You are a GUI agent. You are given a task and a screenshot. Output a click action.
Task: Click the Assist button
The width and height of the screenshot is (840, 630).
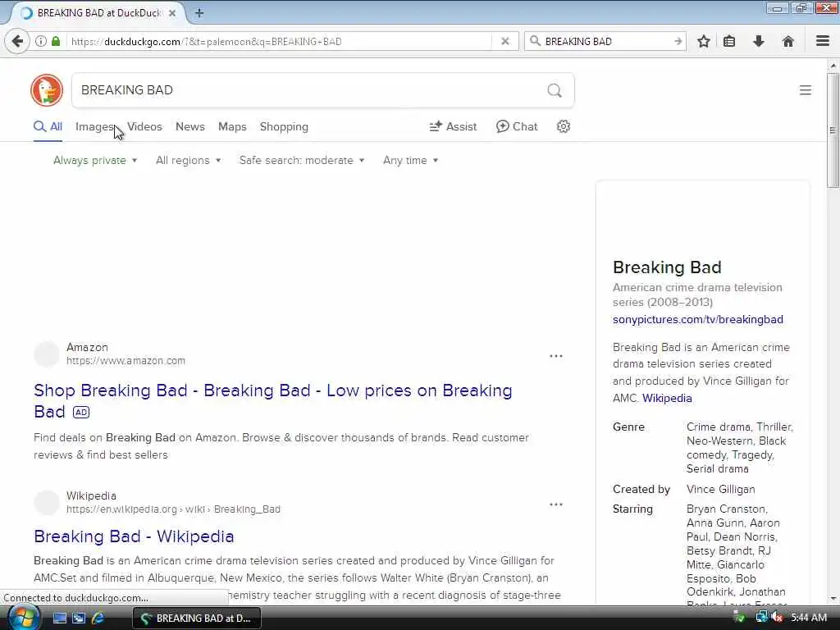click(453, 127)
